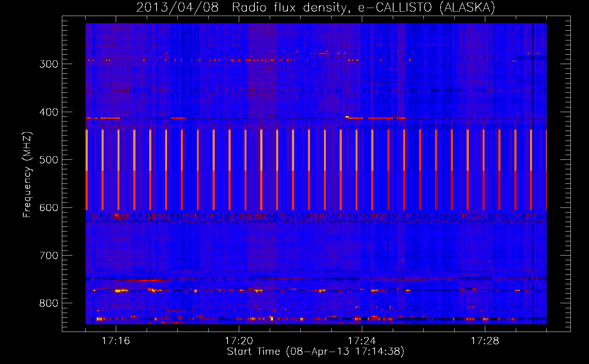Select the 500 frequency tick label

(49, 160)
